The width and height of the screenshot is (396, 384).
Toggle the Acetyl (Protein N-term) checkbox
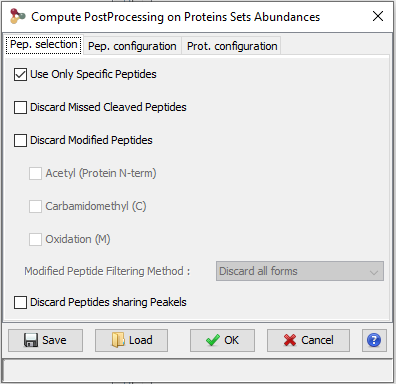[35, 173]
